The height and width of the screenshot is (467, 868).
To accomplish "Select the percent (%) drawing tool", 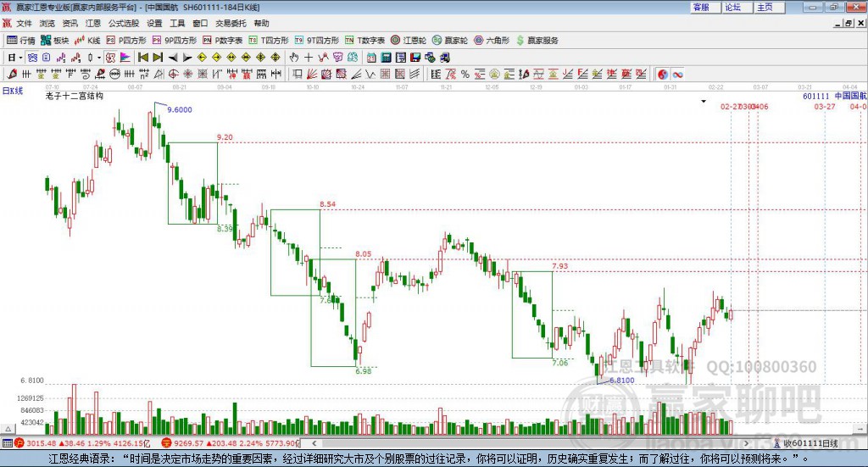I will (465, 74).
